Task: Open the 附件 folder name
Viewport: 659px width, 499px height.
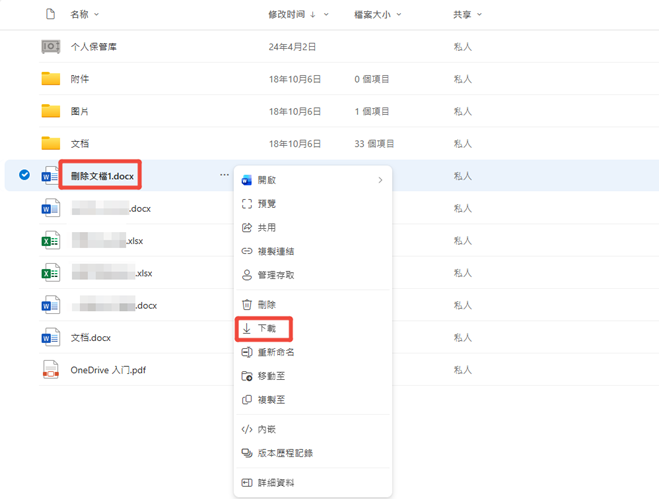Action: point(79,79)
